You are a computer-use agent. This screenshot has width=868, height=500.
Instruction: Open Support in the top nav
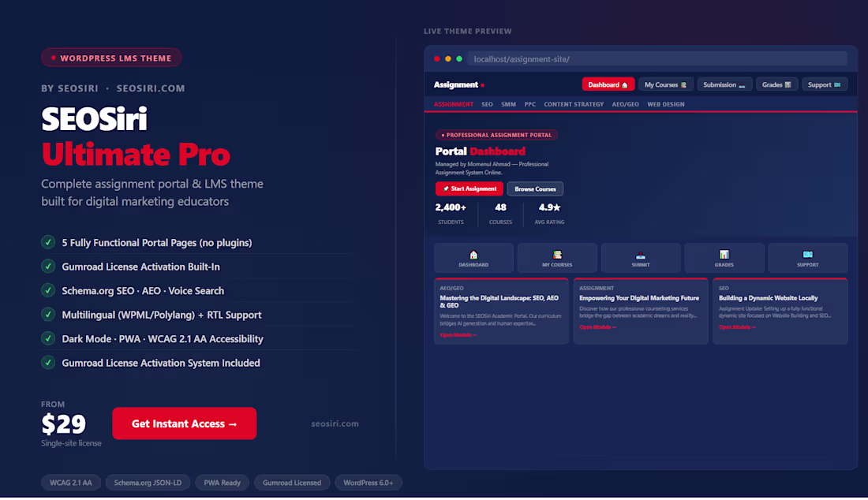tap(825, 84)
